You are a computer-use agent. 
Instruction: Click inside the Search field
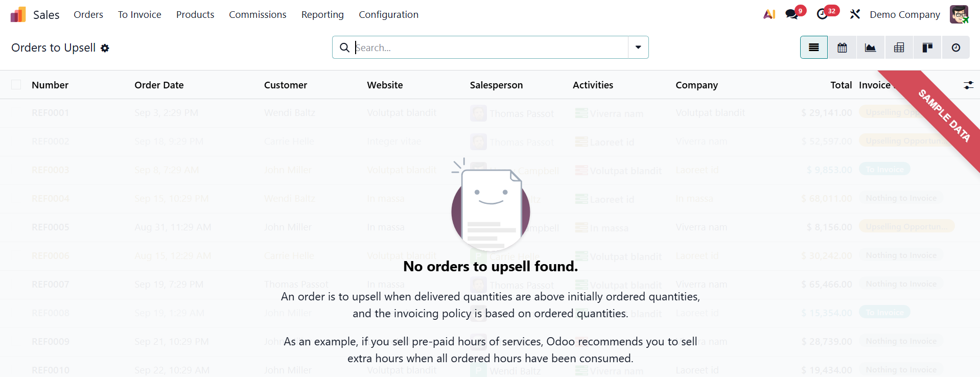(485, 47)
